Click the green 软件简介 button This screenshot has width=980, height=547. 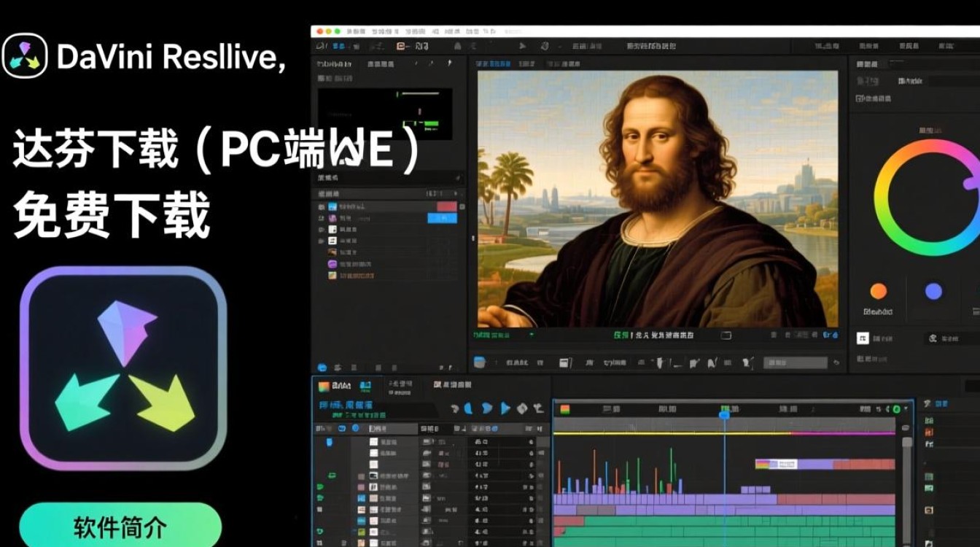[120, 527]
